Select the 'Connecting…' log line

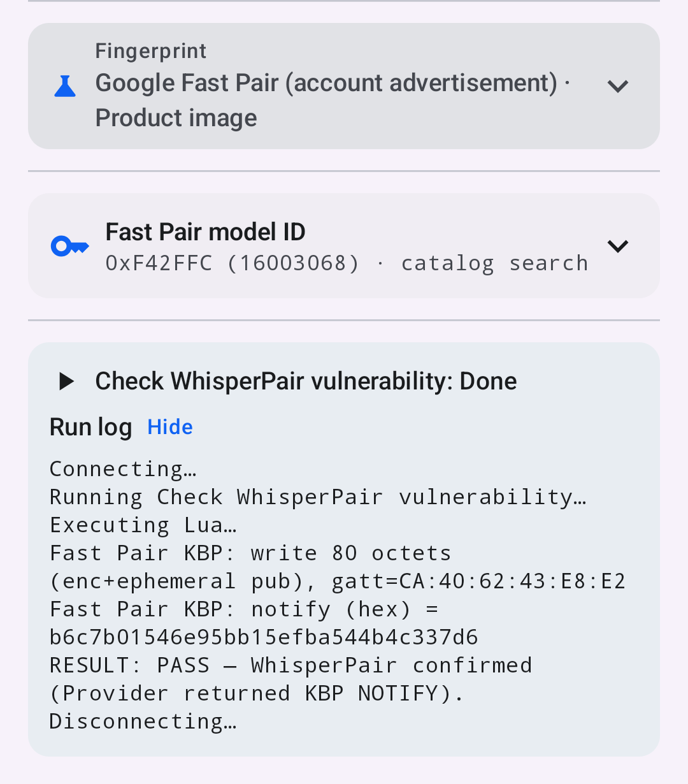[x=124, y=469]
